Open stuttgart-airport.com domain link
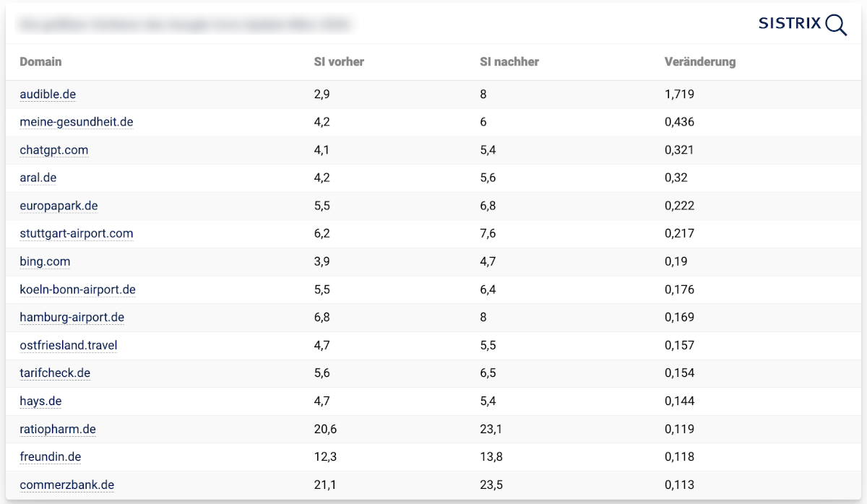The height and width of the screenshot is (504, 867). click(x=77, y=233)
